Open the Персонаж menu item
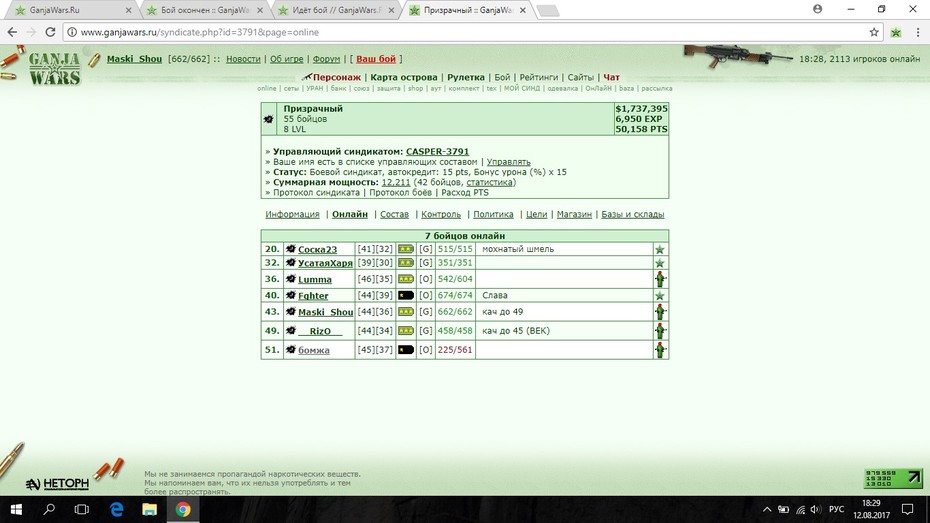The width and height of the screenshot is (930, 523). 336,77
